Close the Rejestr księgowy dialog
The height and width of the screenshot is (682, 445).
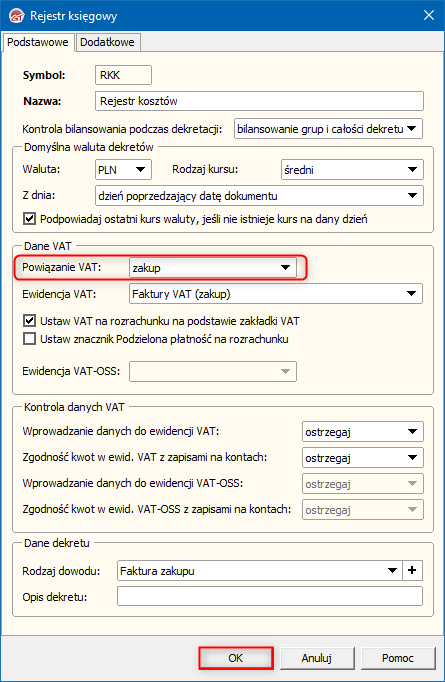(429, 16)
